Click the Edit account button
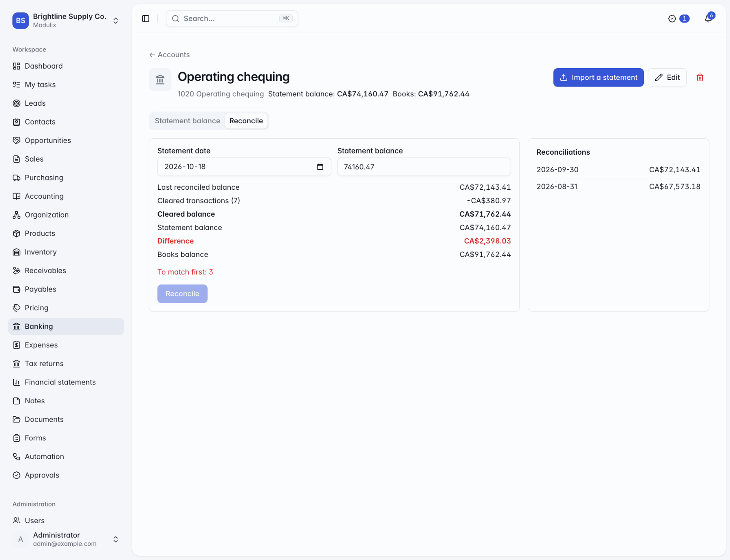The height and width of the screenshot is (560, 730). [x=667, y=78]
